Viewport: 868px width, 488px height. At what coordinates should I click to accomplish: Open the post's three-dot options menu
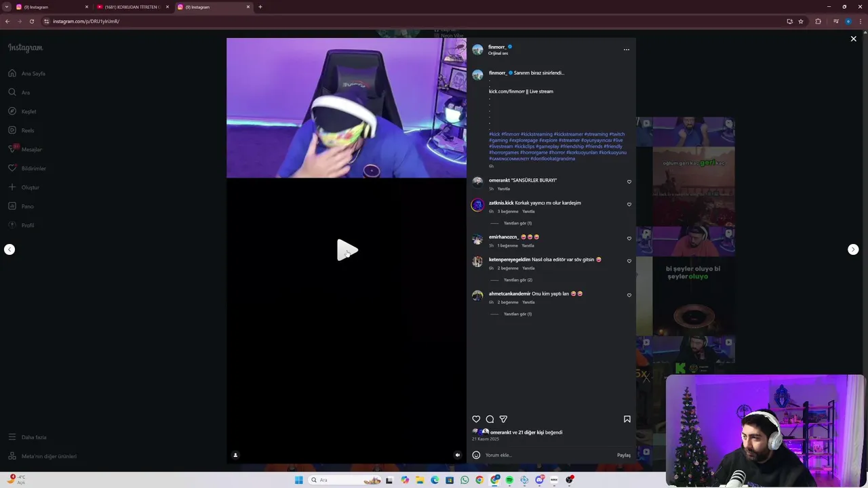coord(626,49)
